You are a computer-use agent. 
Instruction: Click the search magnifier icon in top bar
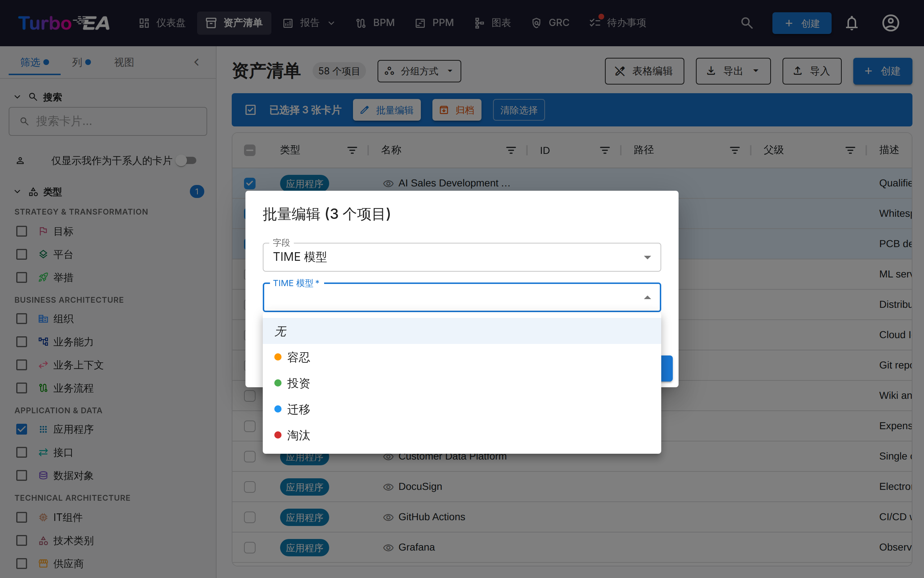[x=747, y=23]
